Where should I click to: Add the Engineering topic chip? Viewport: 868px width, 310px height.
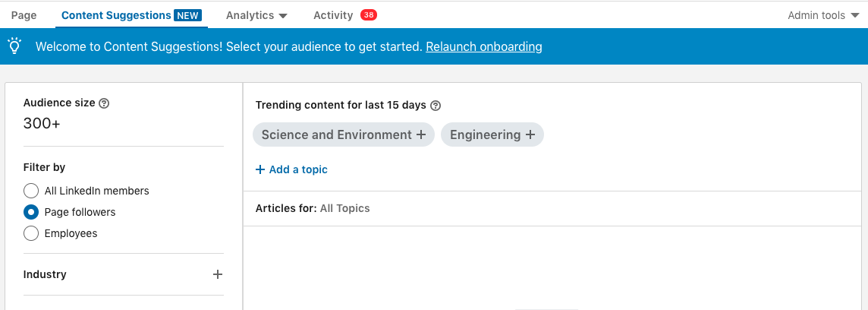(x=492, y=134)
